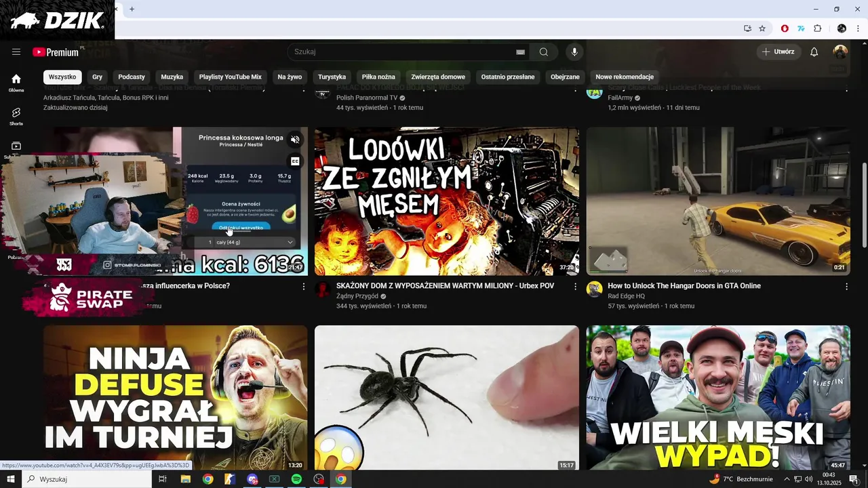Open options menu for Hangar Doors video
Screen dimensions: 868x488
pos(846,287)
